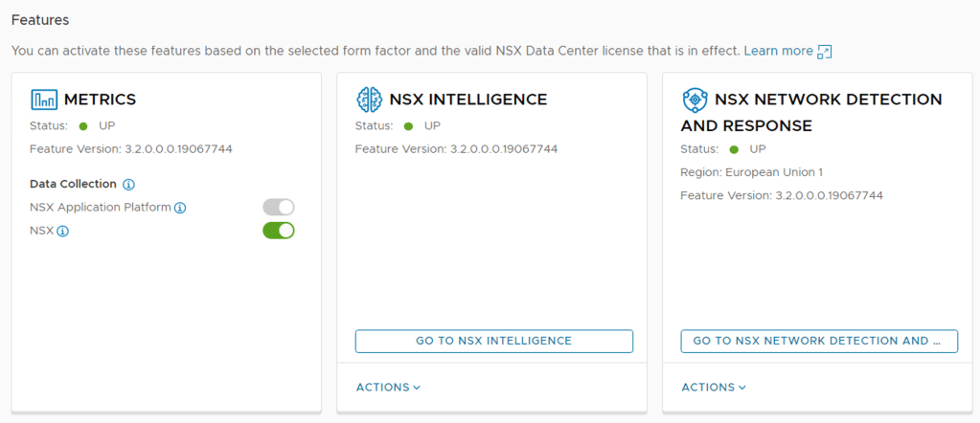
Task: Click the METRICS card title
Action: 100,99
